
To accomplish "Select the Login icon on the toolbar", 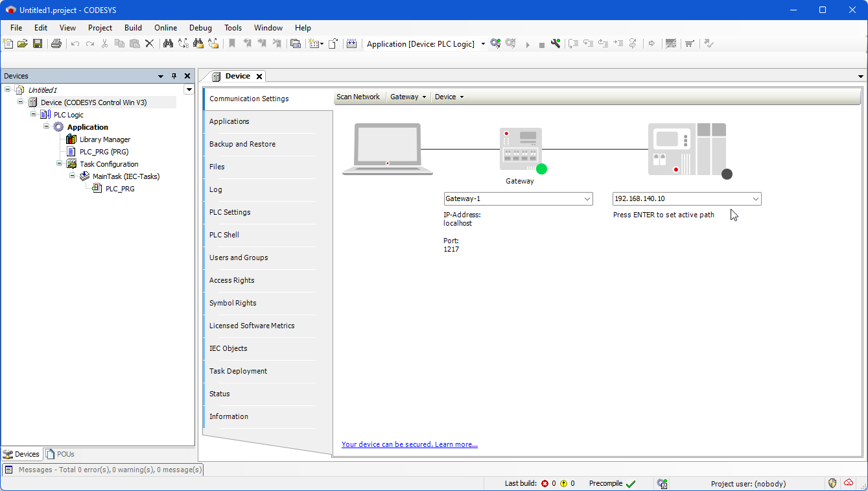I will [x=495, y=43].
